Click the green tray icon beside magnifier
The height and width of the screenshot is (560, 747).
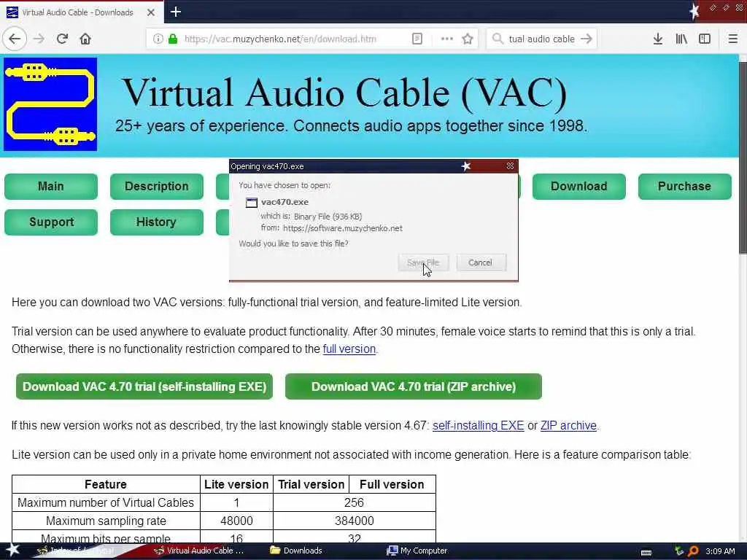coord(679,551)
